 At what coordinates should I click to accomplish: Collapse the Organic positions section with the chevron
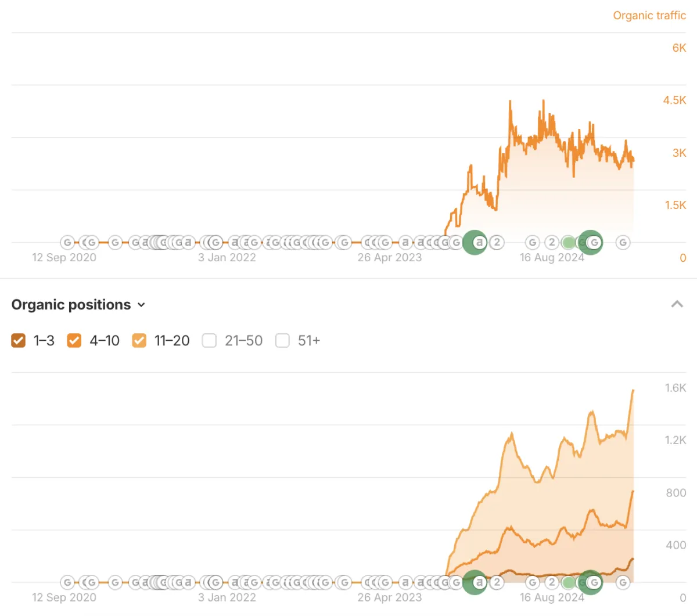point(677,304)
